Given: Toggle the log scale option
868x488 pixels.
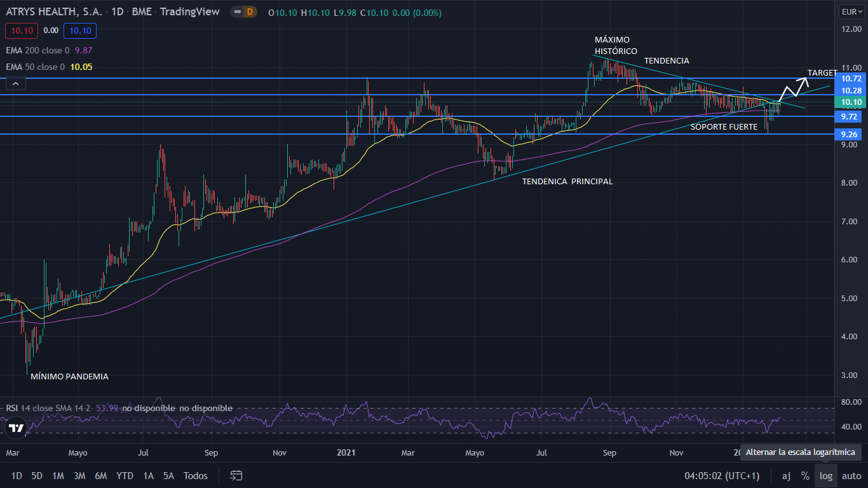Looking at the screenshot, I should pyautogui.click(x=825, y=475).
